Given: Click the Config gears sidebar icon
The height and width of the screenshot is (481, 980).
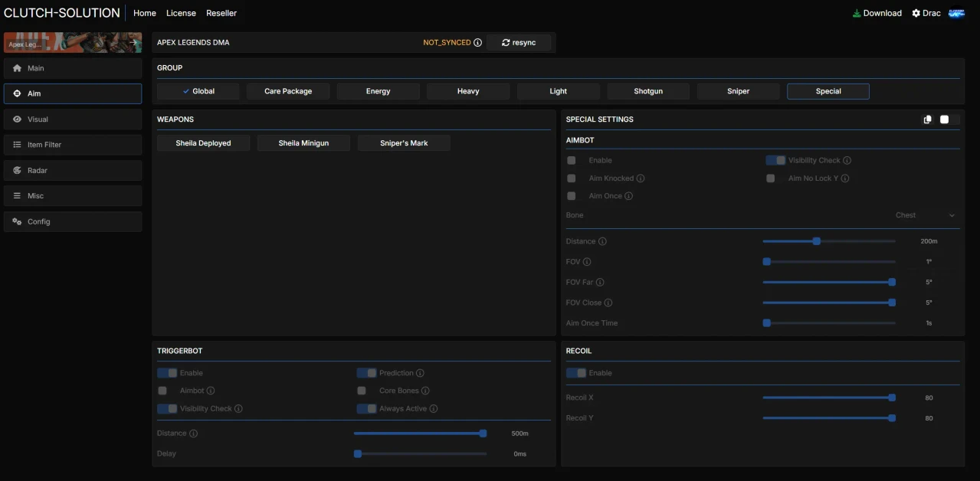Looking at the screenshot, I should [x=17, y=221].
